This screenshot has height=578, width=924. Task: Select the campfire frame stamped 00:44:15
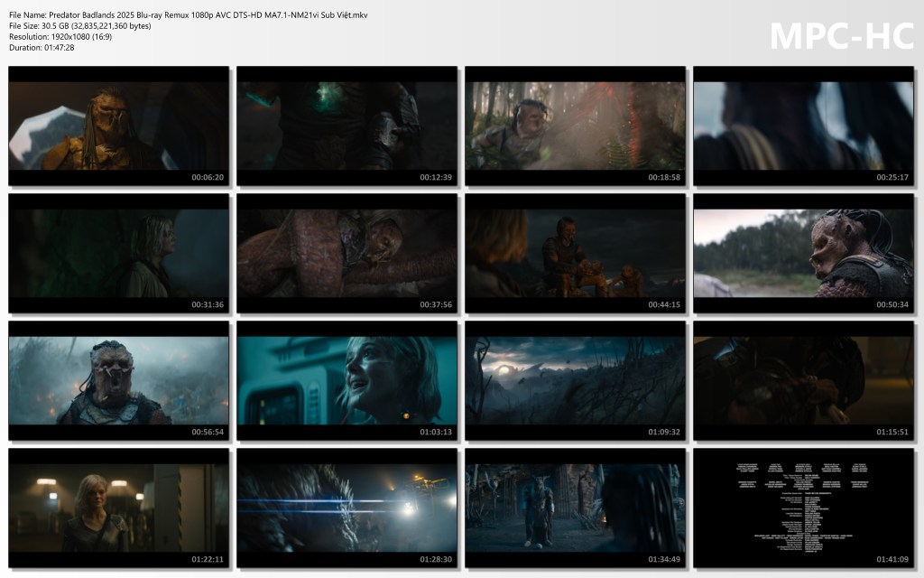575,253
